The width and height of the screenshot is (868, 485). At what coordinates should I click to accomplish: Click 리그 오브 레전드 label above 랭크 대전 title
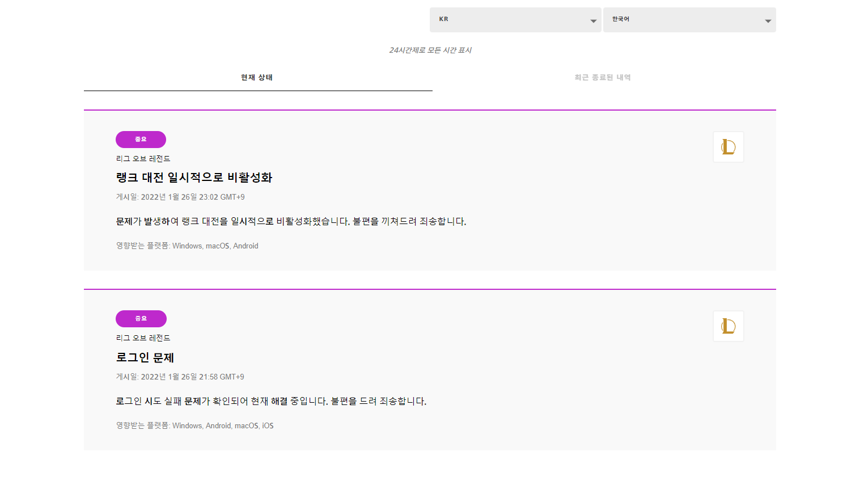coord(143,159)
